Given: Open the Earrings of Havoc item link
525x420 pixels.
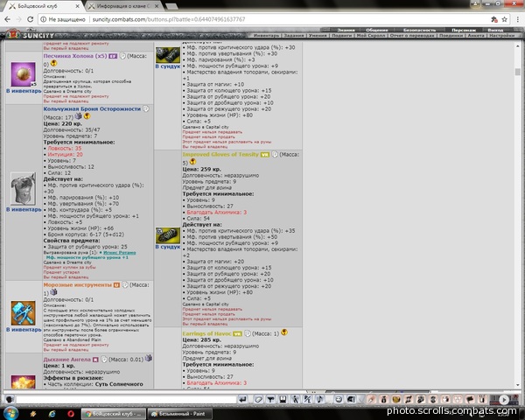Looking at the screenshot, I should click(206, 333).
